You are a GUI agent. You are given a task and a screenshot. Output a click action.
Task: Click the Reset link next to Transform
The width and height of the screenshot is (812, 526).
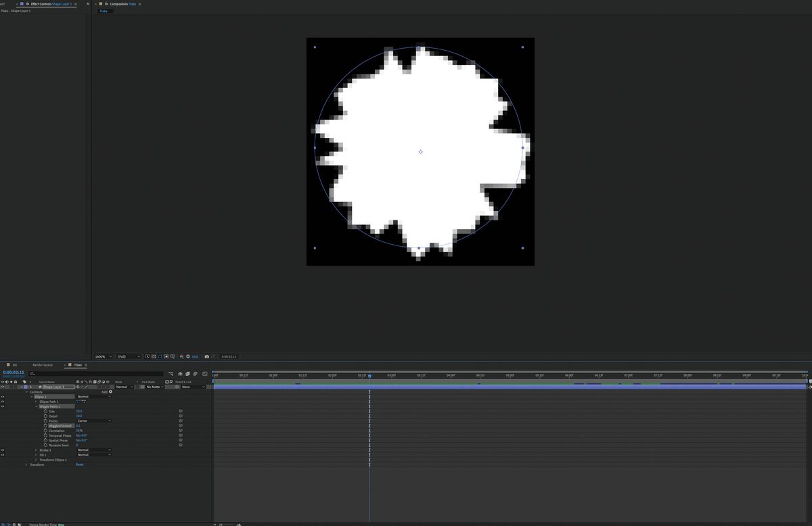tap(79, 464)
